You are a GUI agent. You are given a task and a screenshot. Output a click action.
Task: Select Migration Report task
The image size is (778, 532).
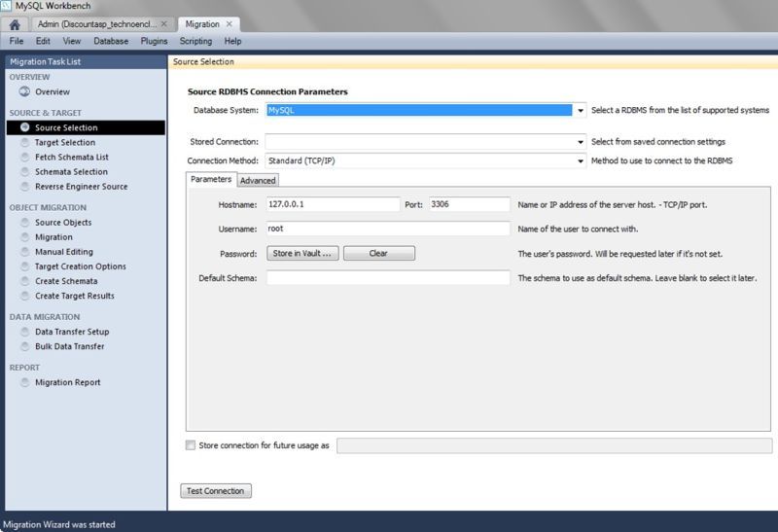click(x=67, y=382)
